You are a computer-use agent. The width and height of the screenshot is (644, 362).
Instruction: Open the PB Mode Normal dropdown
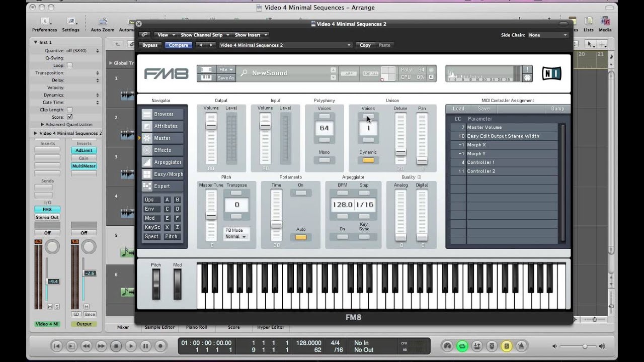(x=235, y=236)
